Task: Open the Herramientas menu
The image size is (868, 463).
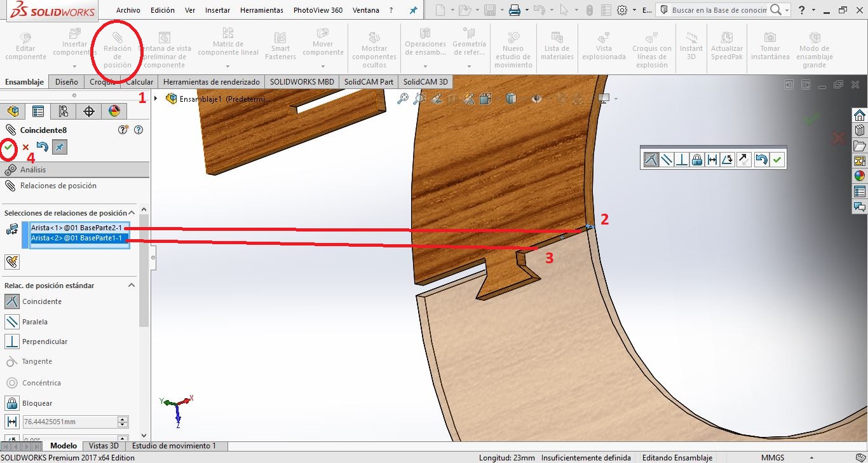Action: pos(262,10)
